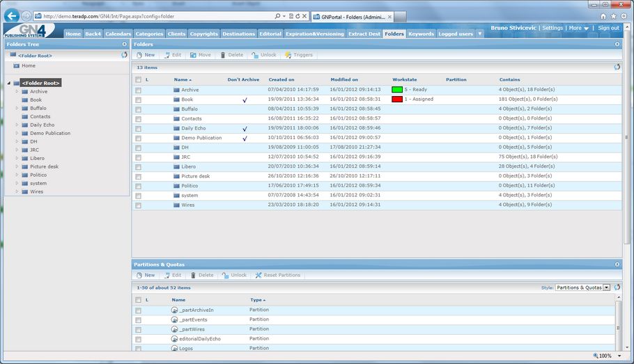
Task: Click New in the Folders toolbar
Action: 146,55
